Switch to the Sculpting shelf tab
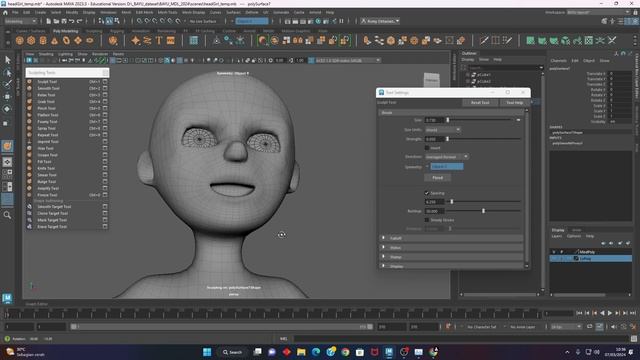Image resolution: width=640 pixels, height=360 pixels. pos(93,31)
